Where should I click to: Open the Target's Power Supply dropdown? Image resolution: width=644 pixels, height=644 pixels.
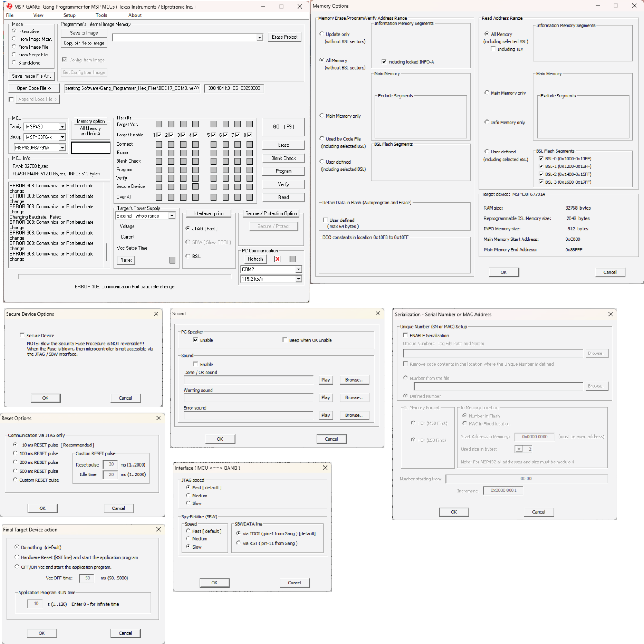click(x=172, y=216)
